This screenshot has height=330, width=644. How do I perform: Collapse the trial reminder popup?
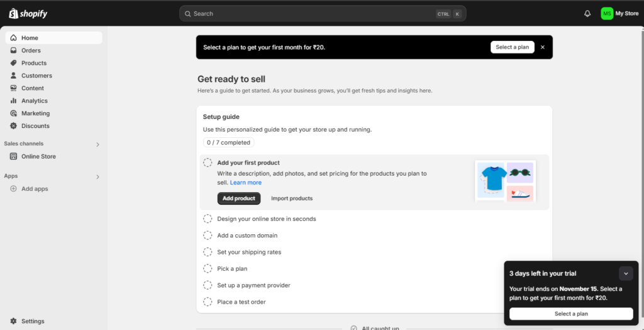(x=626, y=273)
